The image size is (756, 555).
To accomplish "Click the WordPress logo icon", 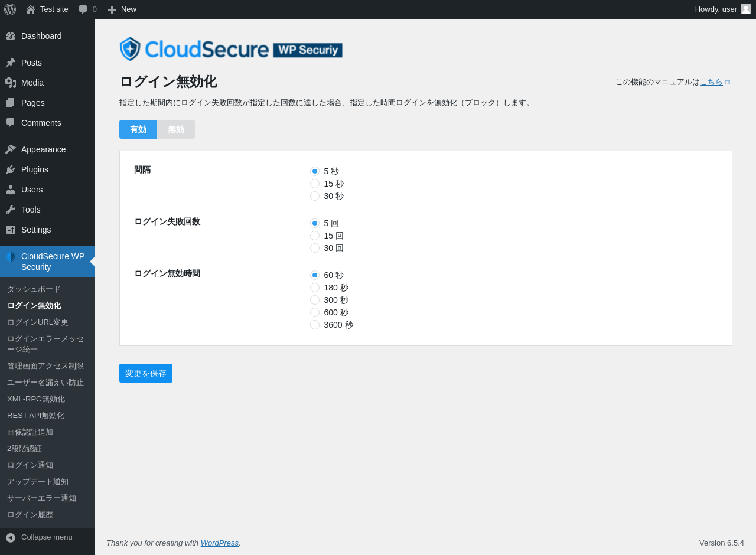I will pyautogui.click(x=10, y=9).
